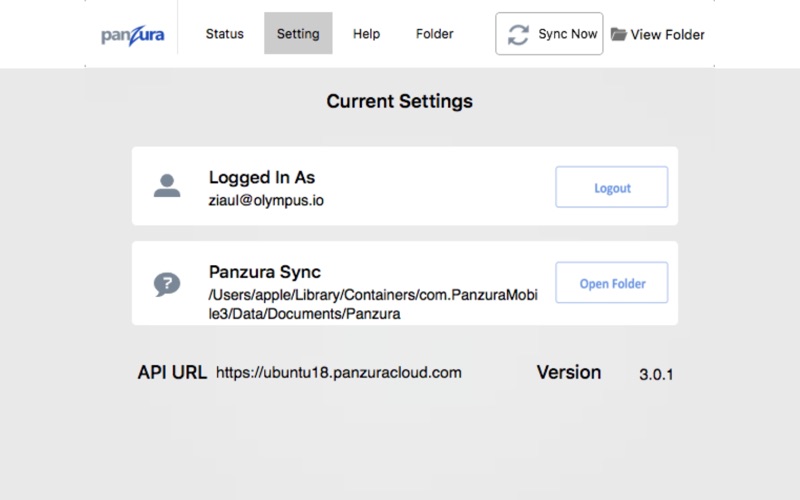Click the question mark speech bubble icon
This screenshot has height=500, width=800.
pyautogui.click(x=167, y=284)
